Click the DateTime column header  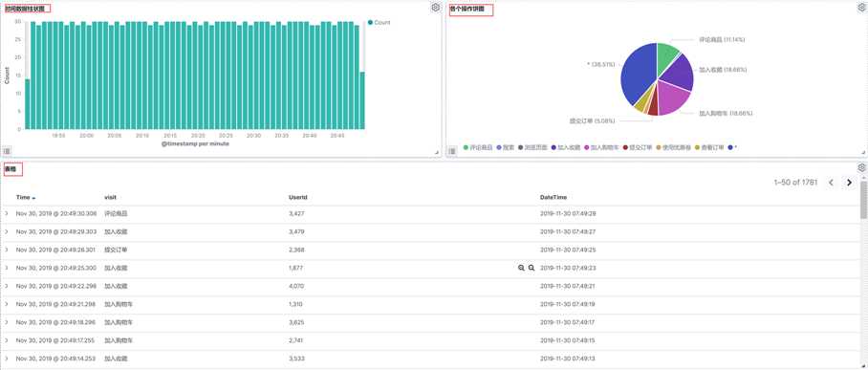553,197
